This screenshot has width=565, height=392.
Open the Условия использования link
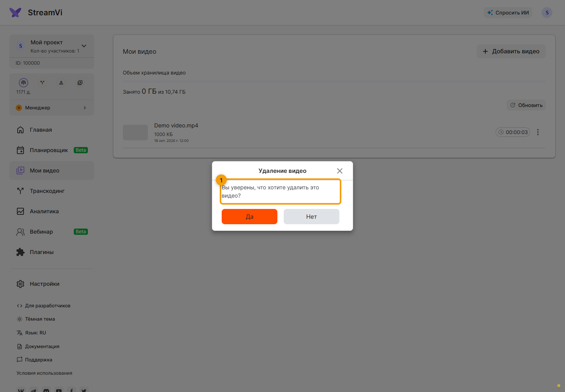[x=44, y=373]
